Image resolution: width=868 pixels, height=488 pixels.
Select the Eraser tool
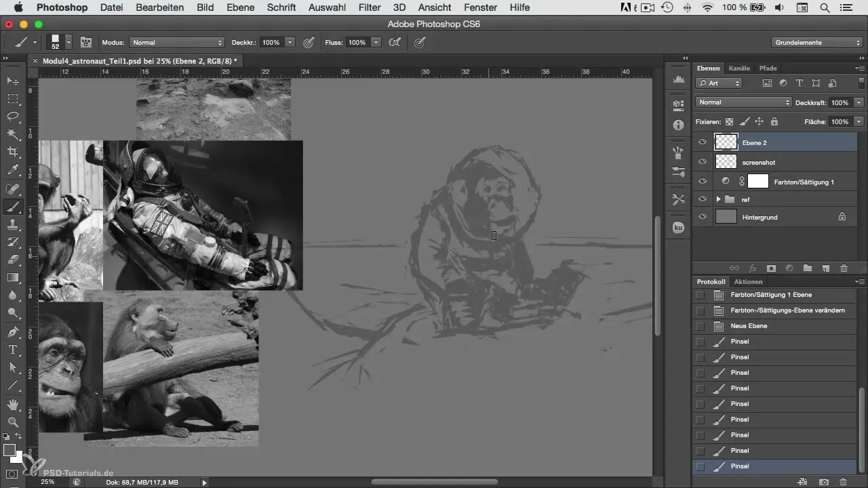(13, 260)
